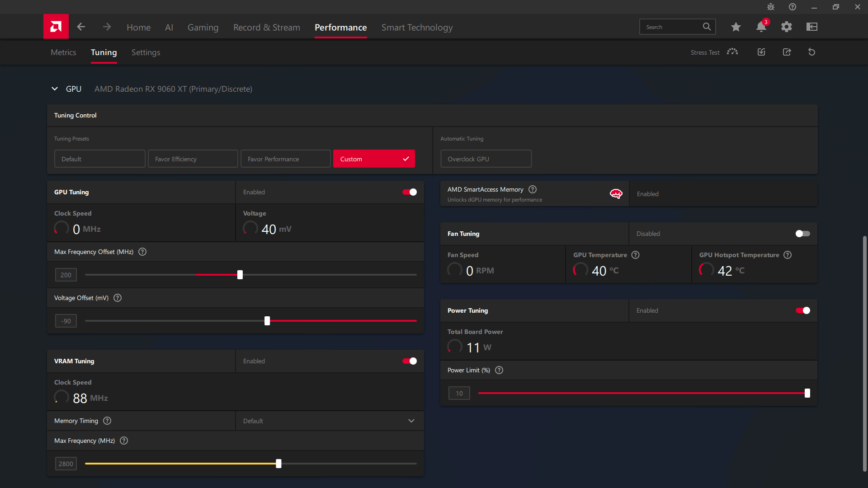Turn off the VRAM Tuning toggle
The height and width of the screenshot is (488, 868).
tap(410, 361)
